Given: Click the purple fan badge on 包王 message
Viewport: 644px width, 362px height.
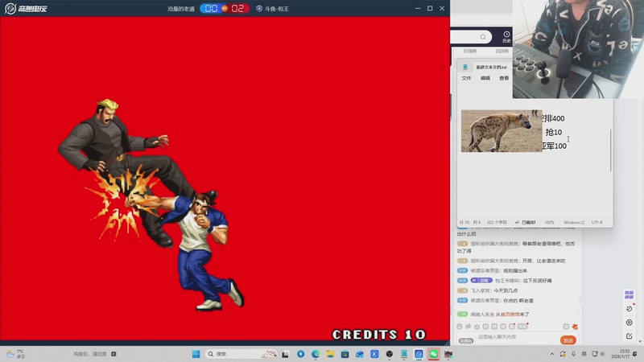Looking at the screenshot, I should tap(481, 280).
